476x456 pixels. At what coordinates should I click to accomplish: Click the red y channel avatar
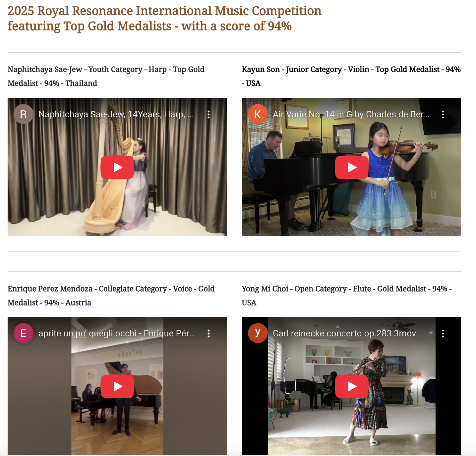click(258, 333)
